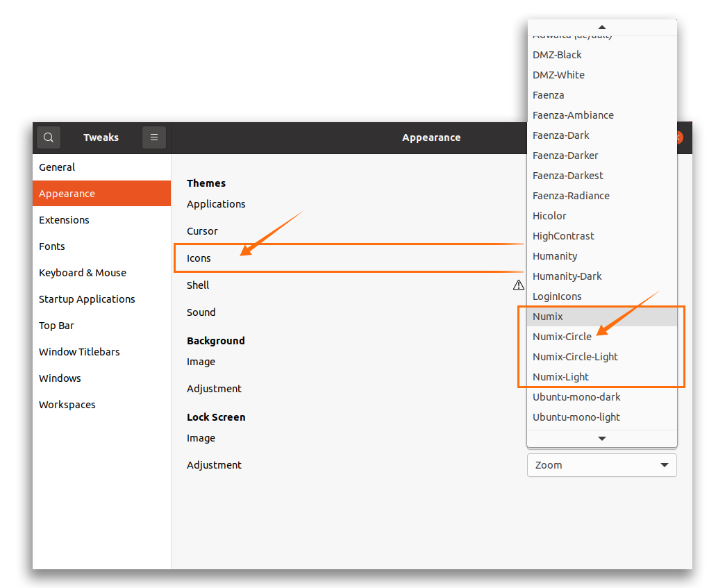Select Numix-Light from the dropdown list
The height and width of the screenshot is (588, 725).
[560, 377]
